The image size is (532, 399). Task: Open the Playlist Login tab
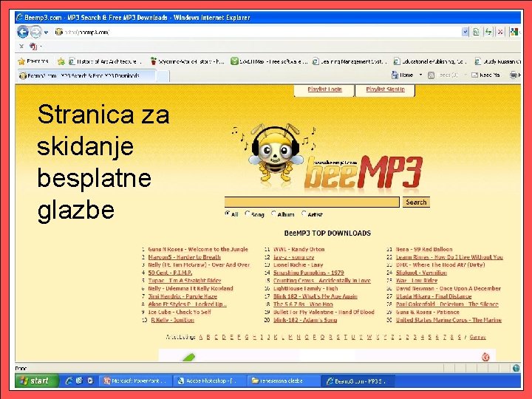tap(324, 89)
